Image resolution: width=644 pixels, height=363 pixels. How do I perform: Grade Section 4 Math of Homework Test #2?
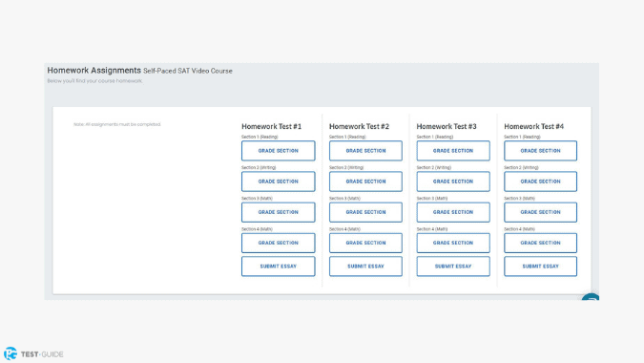pyautogui.click(x=365, y=243)
